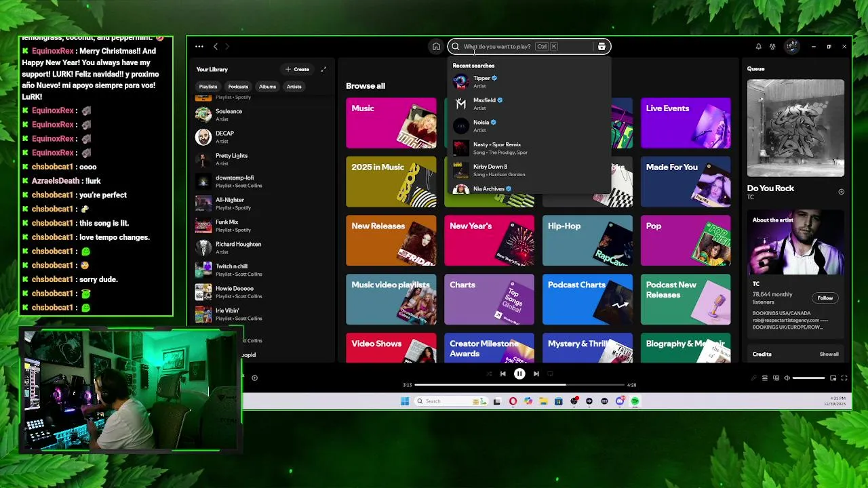This screenshot has width=868, height=488.
Task: Adjust the volume slider
Action: click(808, 378)
